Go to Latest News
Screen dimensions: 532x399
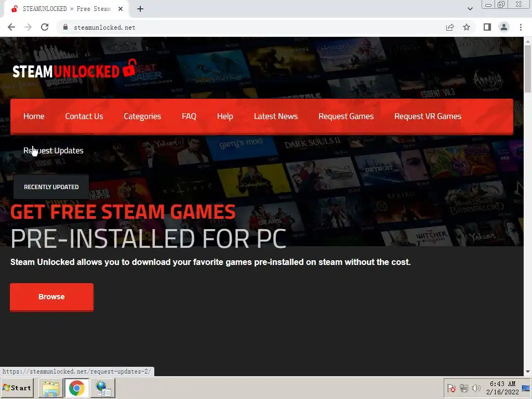click(276, 116)
